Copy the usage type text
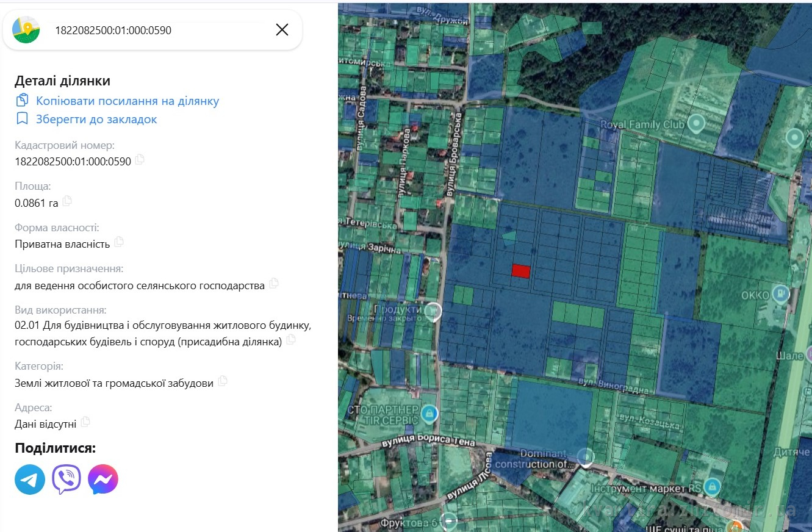The height and width of the screenshot is (532, 812). click(291, 340)
